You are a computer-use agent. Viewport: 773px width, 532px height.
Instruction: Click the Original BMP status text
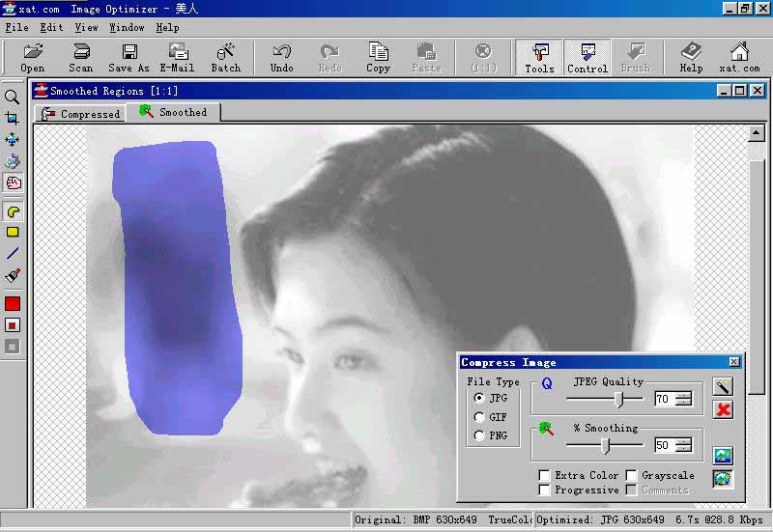tap(444, 519)
